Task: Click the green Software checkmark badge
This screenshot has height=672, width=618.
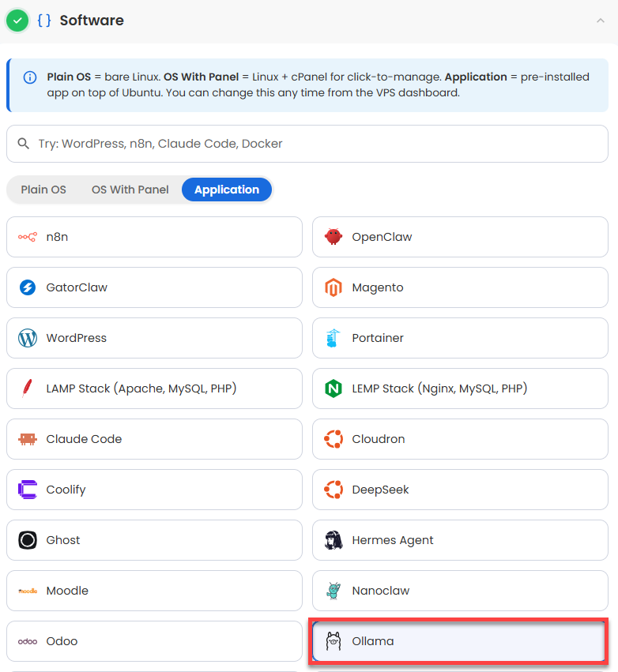Action: click(17, 21)
